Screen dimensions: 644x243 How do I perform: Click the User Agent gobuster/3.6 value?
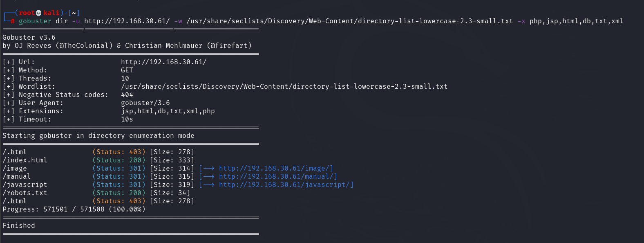pos(145,103)
